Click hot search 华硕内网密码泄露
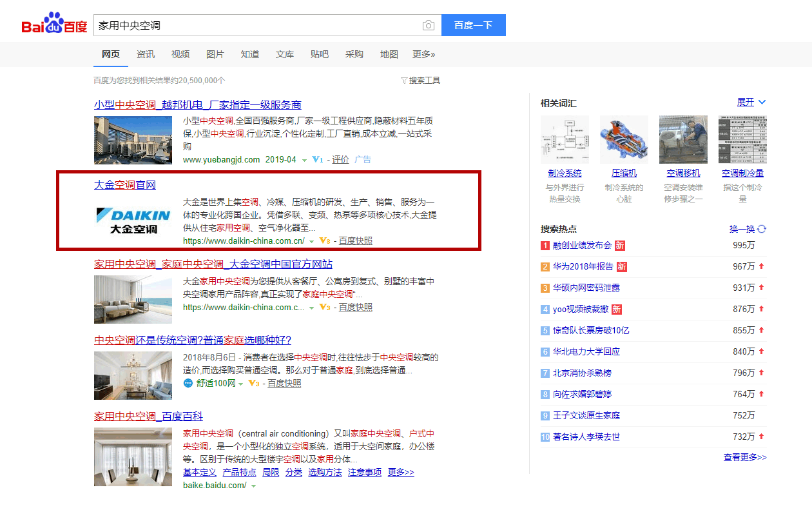This screenshot has height=512, width=812. (x=586, y=288)
